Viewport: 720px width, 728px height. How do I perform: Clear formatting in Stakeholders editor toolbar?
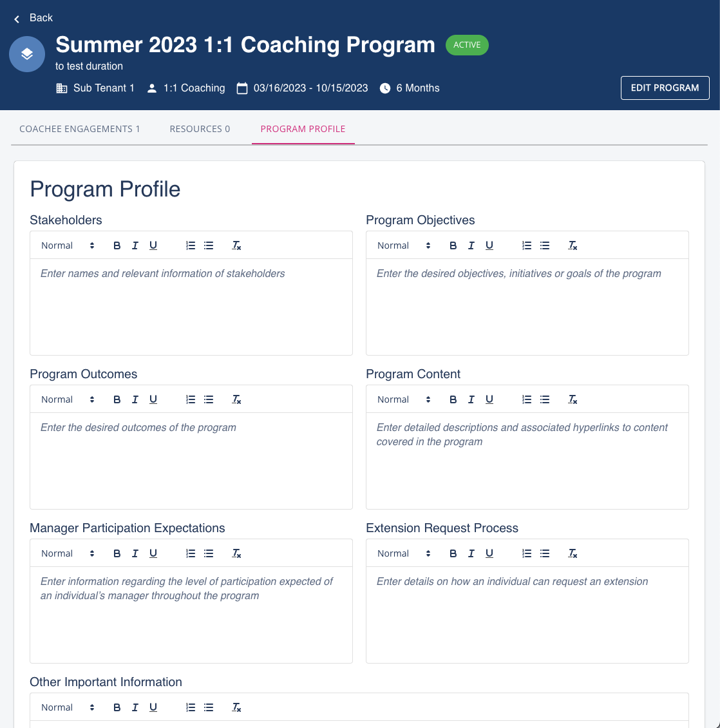pyautogui.click(x=236, y=245)
